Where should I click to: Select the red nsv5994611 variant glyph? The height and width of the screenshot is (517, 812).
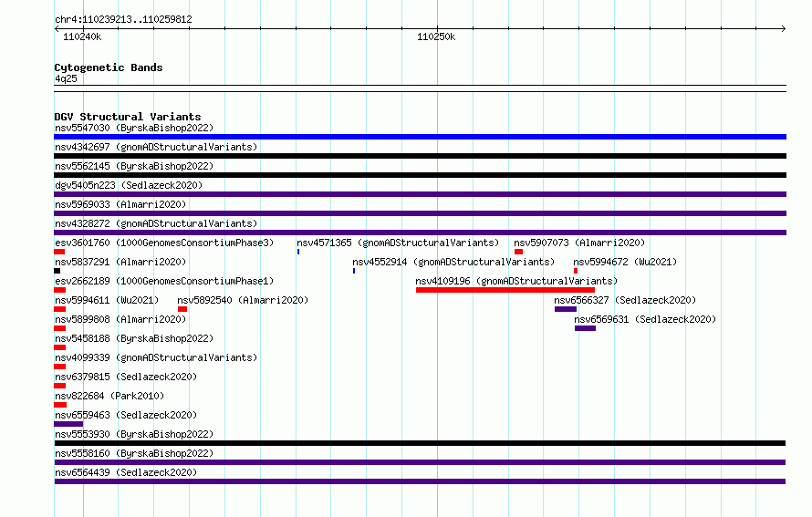(59, 309)
